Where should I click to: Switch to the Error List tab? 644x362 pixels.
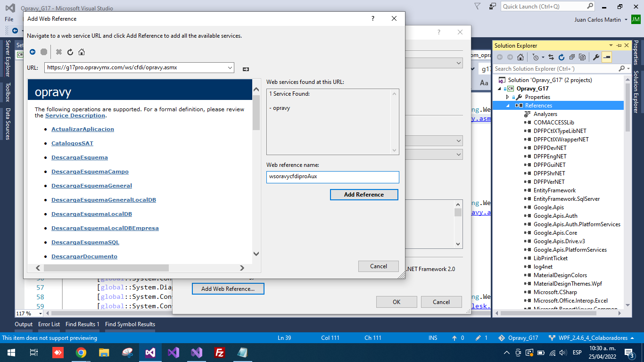pos(49,324)
